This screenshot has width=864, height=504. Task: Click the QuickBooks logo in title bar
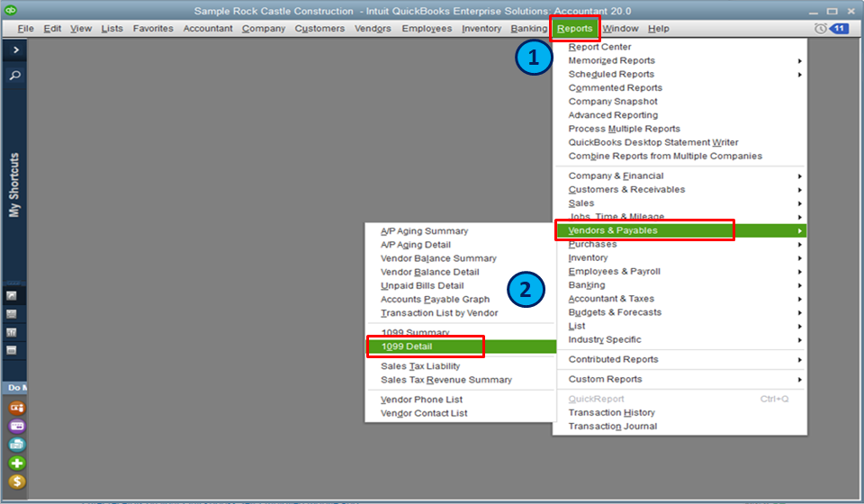click(x=11, y=11)
